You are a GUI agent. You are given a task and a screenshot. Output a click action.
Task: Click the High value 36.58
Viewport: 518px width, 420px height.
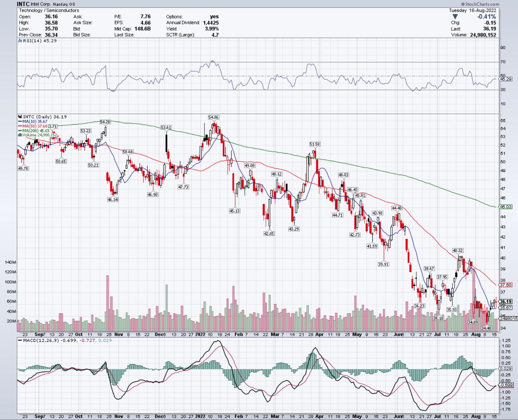click(51, 22)
